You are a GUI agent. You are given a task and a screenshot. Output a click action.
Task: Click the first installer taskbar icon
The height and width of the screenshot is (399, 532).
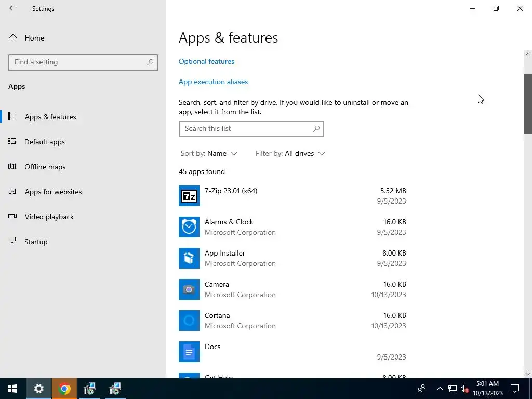tap(89, 389)
